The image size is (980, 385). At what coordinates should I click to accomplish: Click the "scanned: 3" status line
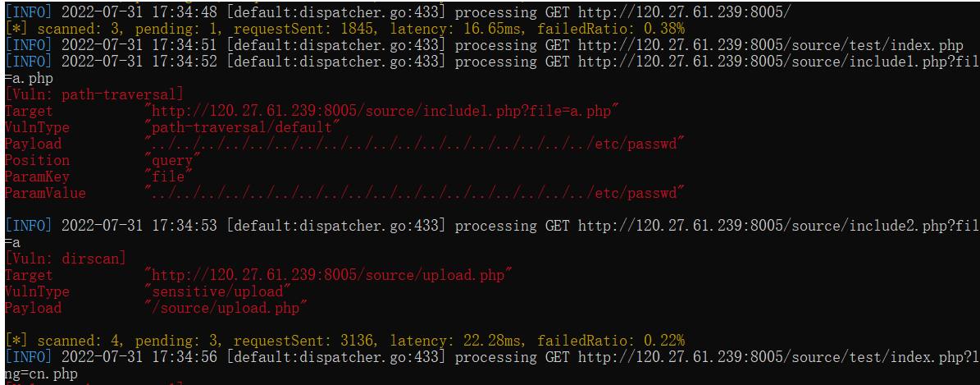[344, 29]
